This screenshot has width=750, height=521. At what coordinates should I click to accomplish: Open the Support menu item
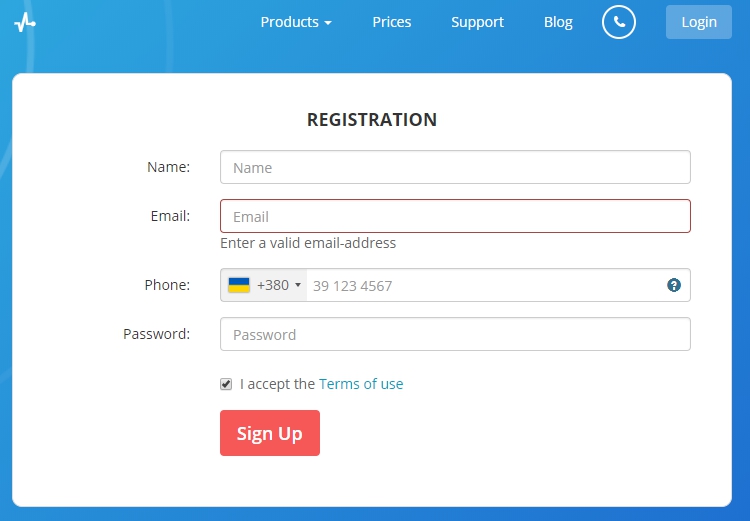pos(477,22)
